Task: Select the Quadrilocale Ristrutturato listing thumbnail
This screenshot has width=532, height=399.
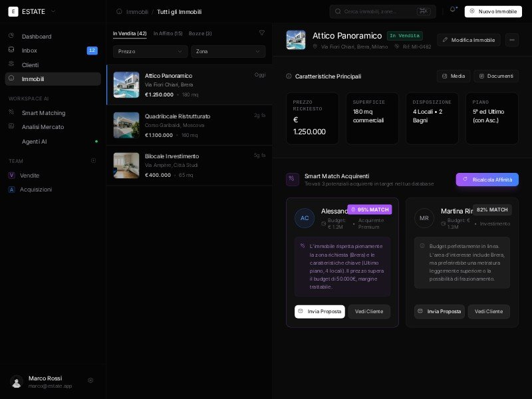Action: click(x=126, y=125)
